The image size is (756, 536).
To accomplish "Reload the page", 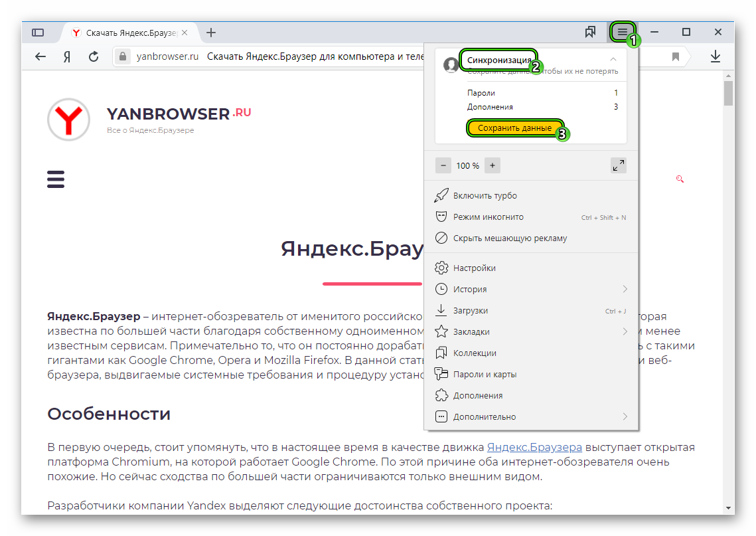I will coord(94,56).
